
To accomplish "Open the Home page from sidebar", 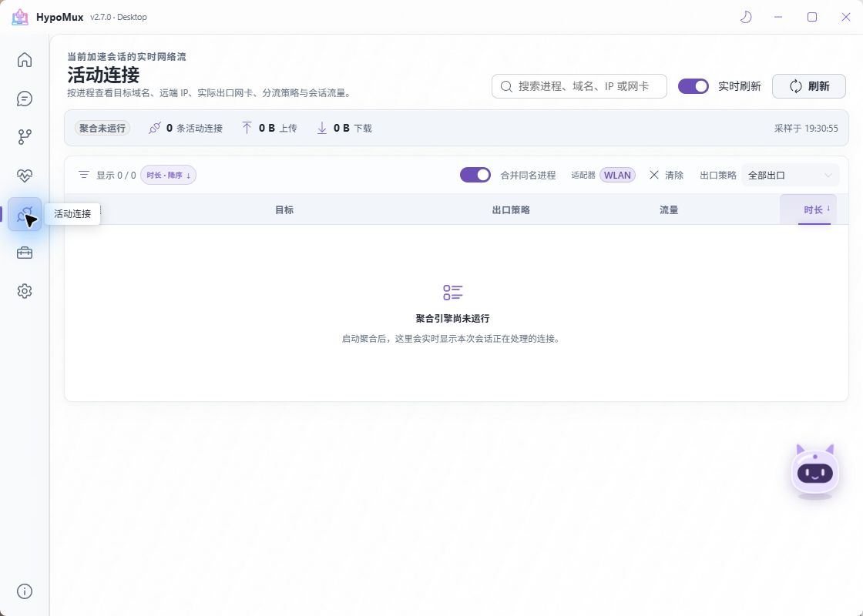I will [24, 59].
